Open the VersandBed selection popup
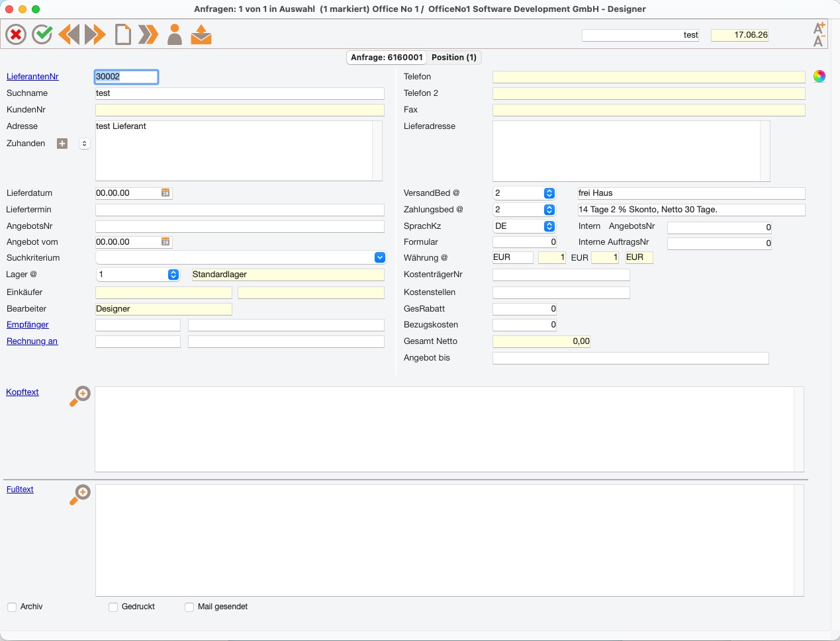Viewport: 840px width, 641px height. [549, 193]
